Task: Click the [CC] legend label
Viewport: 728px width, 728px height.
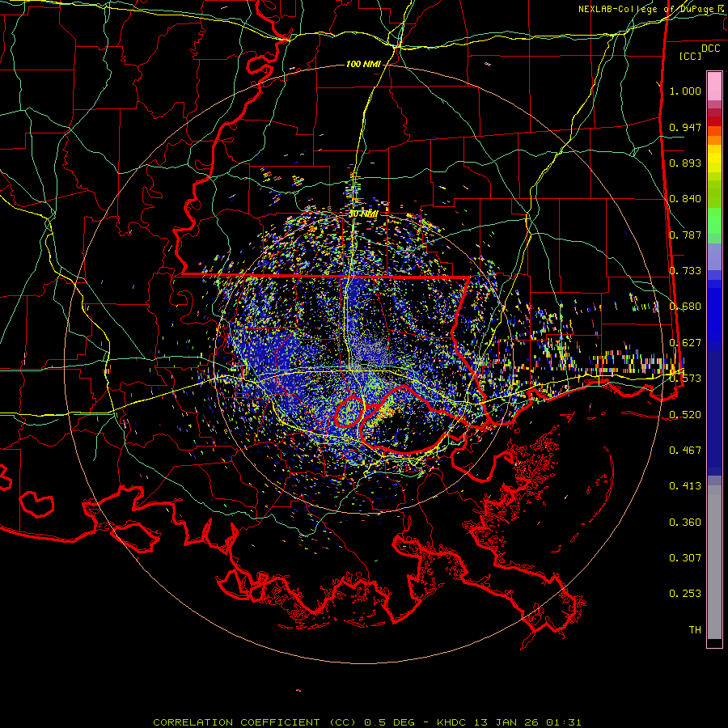Action: pos(691,56)
